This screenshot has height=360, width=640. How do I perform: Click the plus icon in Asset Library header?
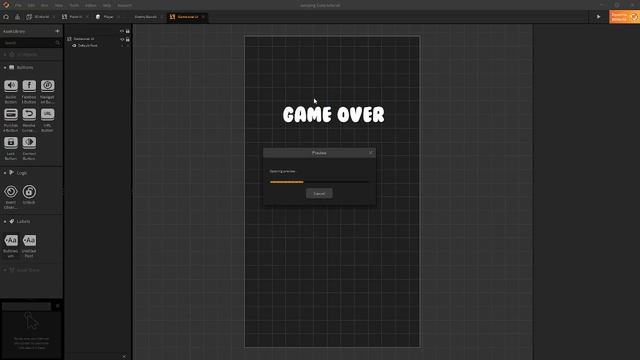click(x=57, y=31)
